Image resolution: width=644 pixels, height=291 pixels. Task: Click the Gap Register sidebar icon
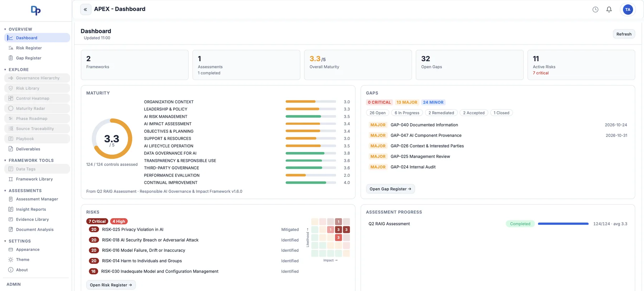click(11, 58)
